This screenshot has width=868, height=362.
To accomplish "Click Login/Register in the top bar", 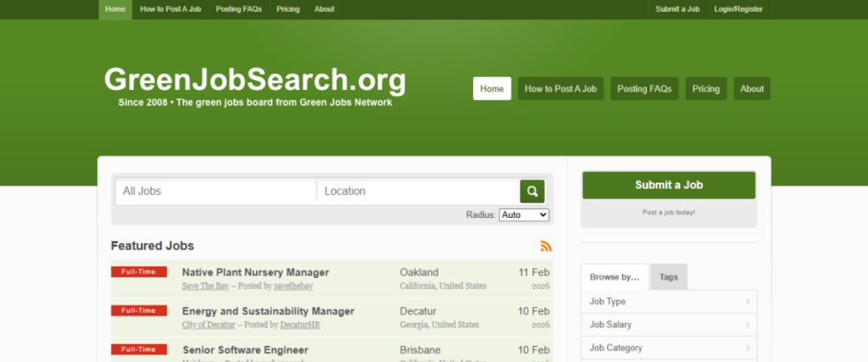I will click(x=738, y=9).
